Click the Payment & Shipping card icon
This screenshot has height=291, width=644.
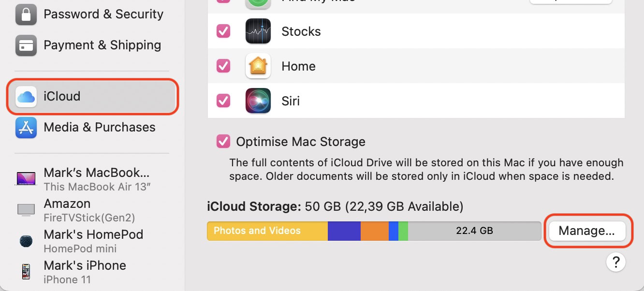[x=26, y=45]
